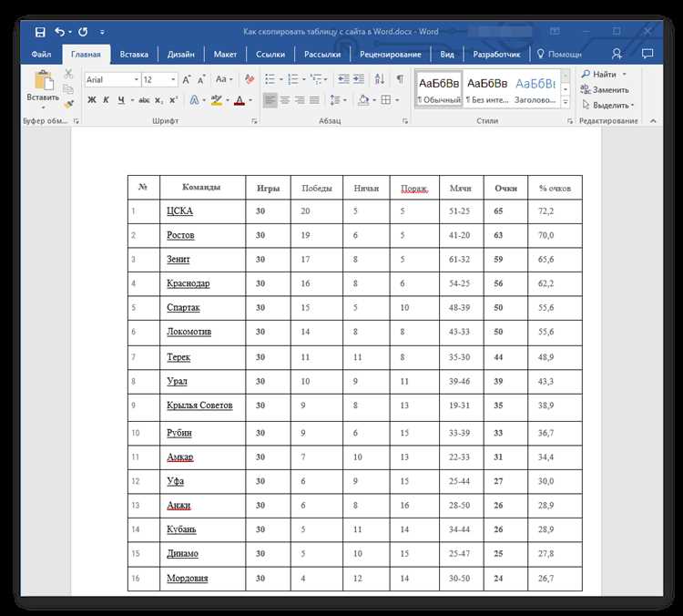Open the Файл tab

click(x=41, y=55)
